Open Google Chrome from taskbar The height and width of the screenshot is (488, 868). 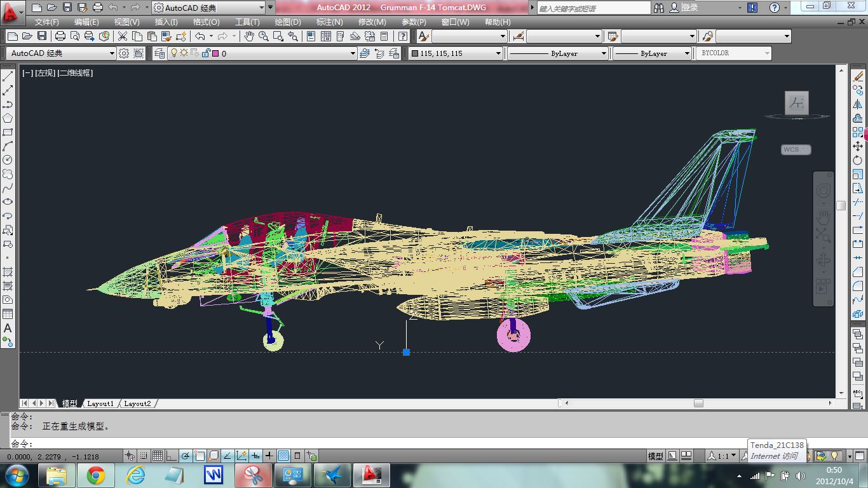[96, 475]
